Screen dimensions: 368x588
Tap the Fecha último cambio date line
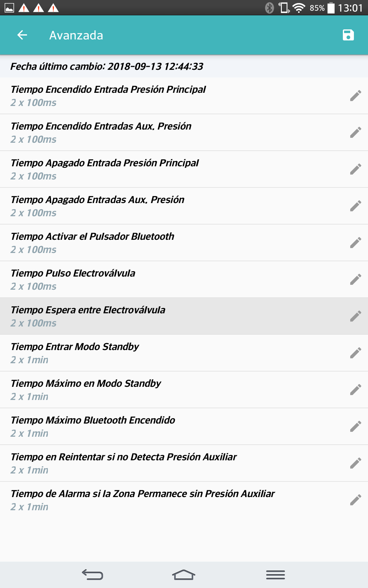click(107, 66)
